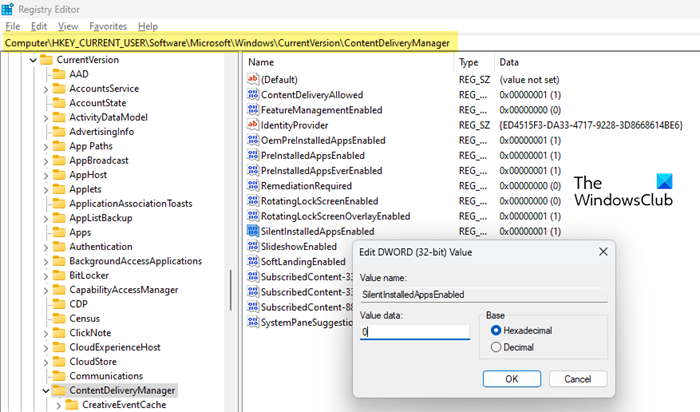Expand the AppHost key
The image size is (700, 412).
coord(46,175)
